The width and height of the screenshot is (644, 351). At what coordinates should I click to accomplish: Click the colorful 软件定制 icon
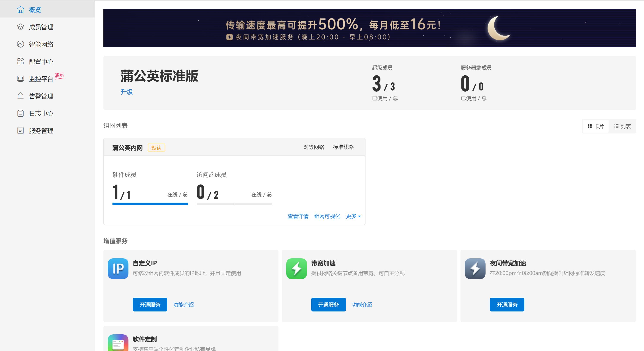click(118, 343)
